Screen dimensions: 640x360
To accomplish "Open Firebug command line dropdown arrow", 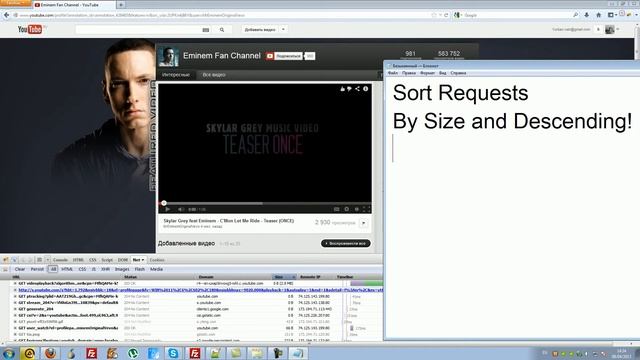I will pos(47,260).
